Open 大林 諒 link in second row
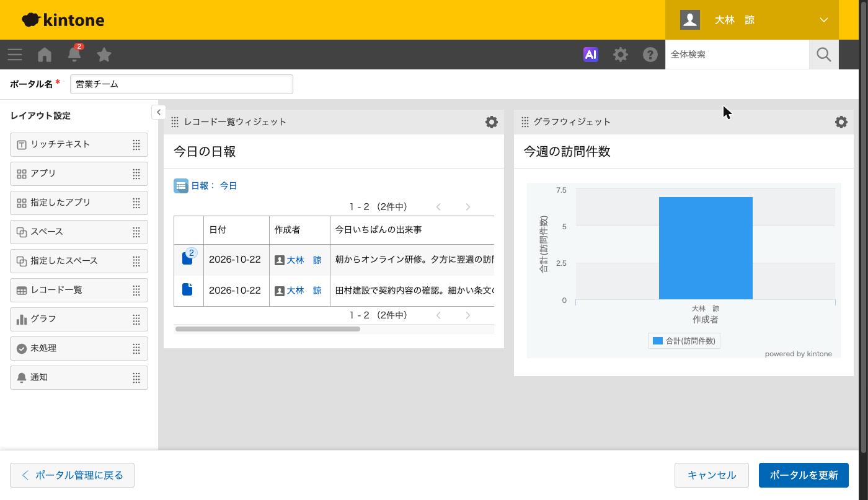The height and width of the screenshot is (500, 868). tap(304, 291)
